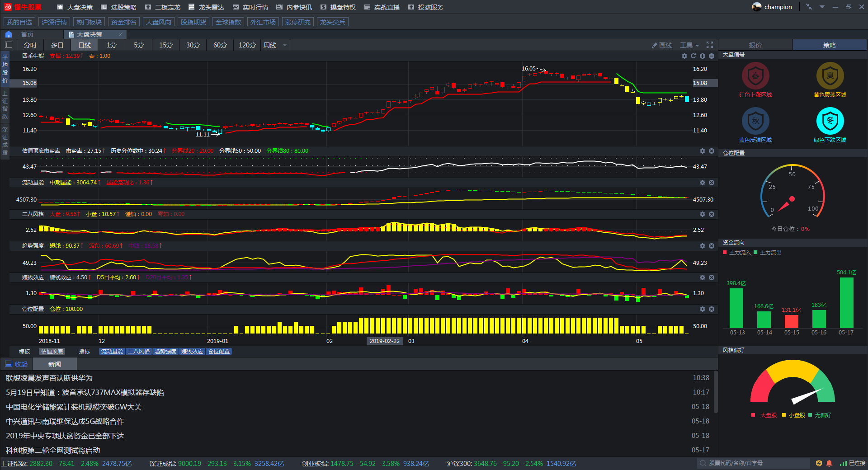868x470 pixels.
Task: Toggle the 流动量能 indicator
Action: [x=112, y=352]
